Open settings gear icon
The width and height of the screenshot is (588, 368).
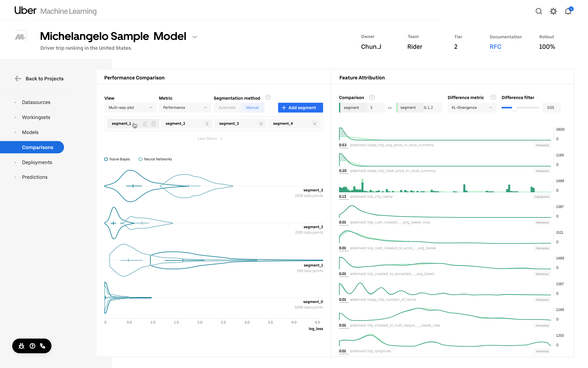(x=553, y=11)
